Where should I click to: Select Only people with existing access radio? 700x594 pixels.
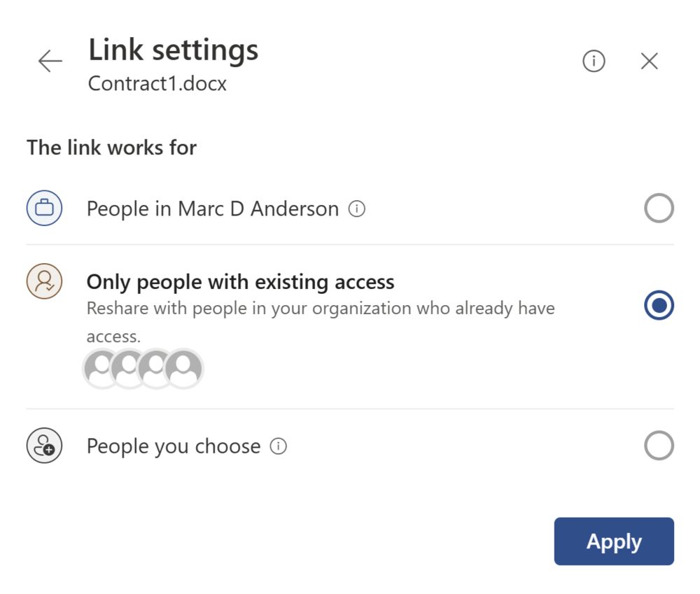pos(659,305)
